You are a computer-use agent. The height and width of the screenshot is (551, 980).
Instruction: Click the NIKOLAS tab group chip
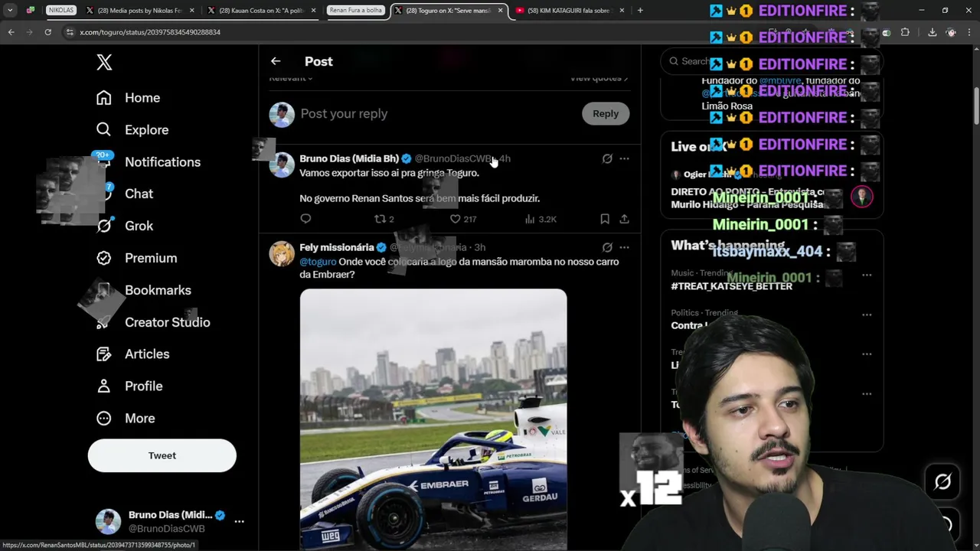tap(60, 11)
